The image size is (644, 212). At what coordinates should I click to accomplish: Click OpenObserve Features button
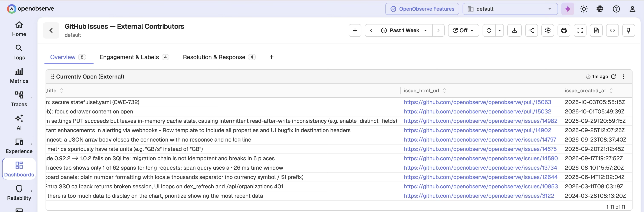coord(422,9)
